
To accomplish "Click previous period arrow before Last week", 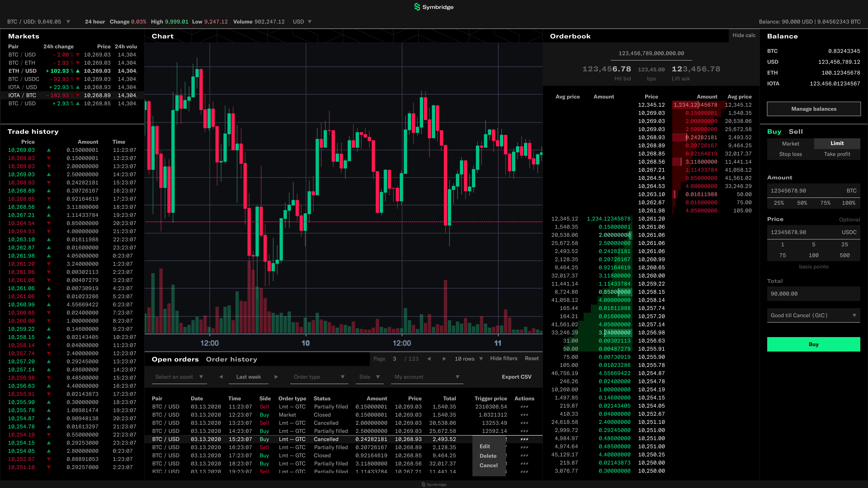I will (221, 377).
